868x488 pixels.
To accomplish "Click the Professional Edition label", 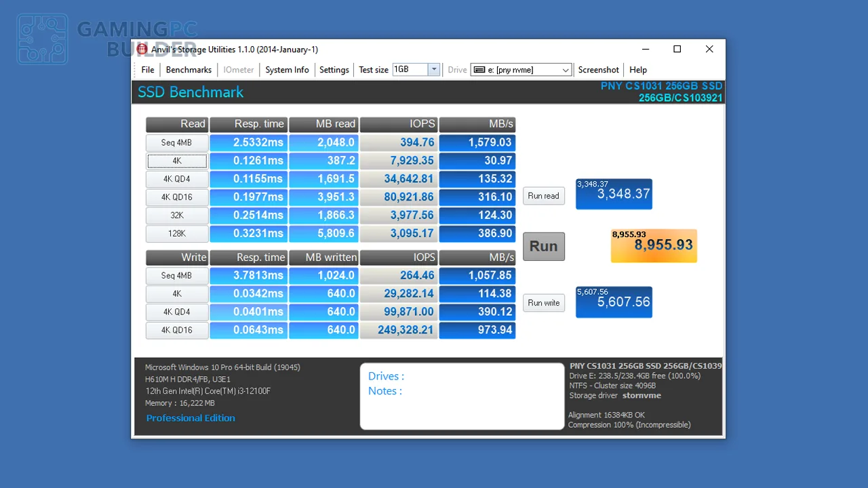I will [191, 418].
